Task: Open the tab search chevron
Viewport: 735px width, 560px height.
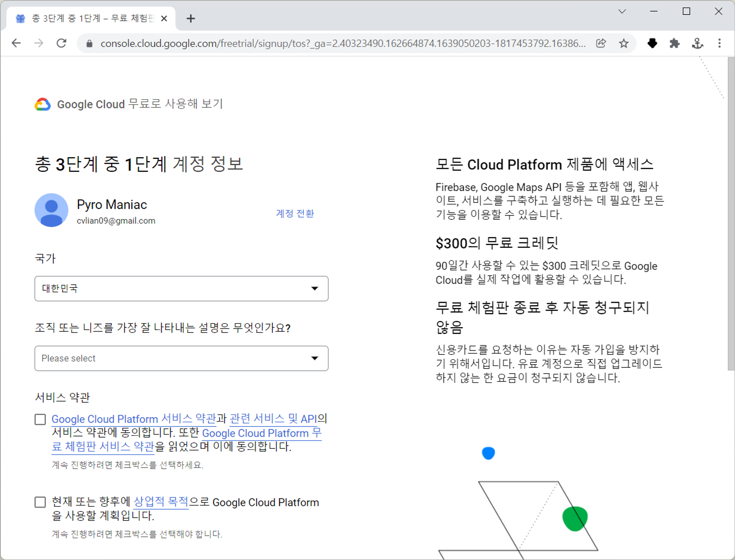Action: point(622,11)
